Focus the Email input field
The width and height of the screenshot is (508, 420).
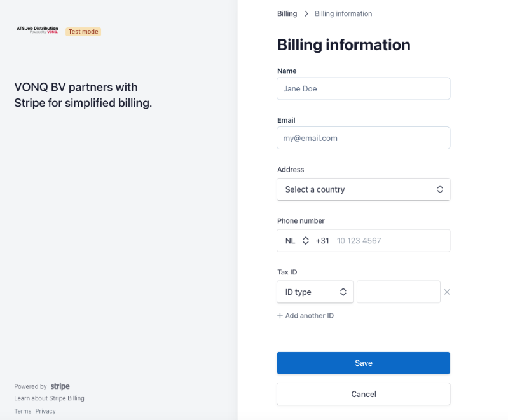[x=364, y=139]
